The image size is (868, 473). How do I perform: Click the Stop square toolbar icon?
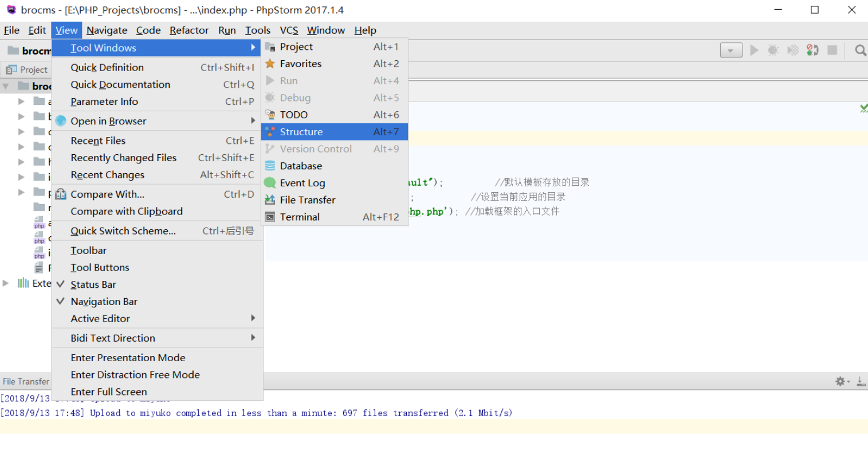click(832, 50)
